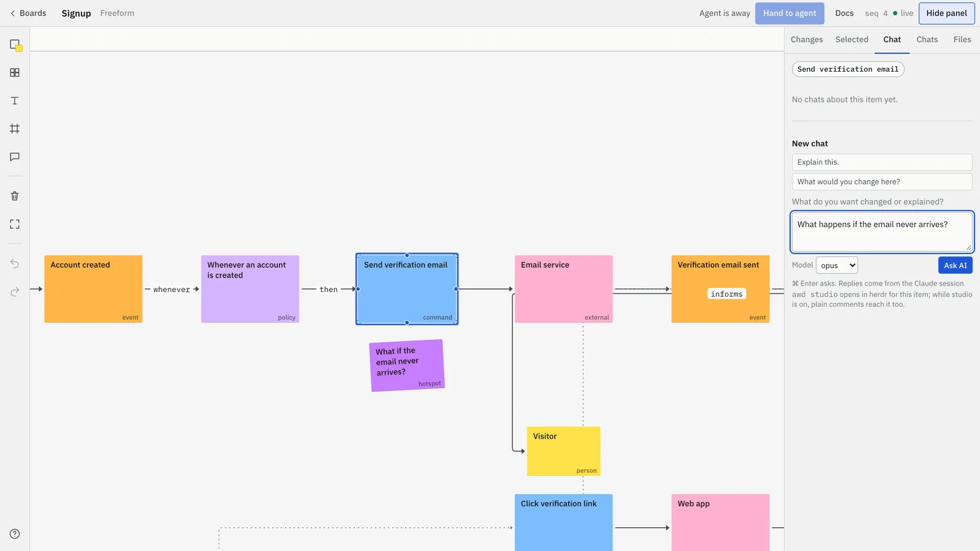980x551 pixels.
Task: Select the Comment tool icon
Action: pyautogui.click(x=15, y=157)
